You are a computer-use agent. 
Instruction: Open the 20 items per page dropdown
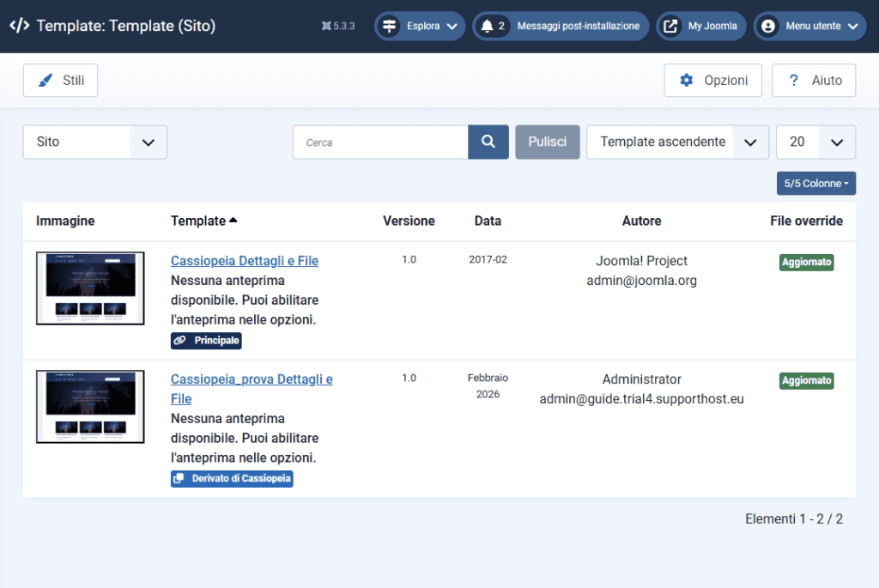pos(815,142)
